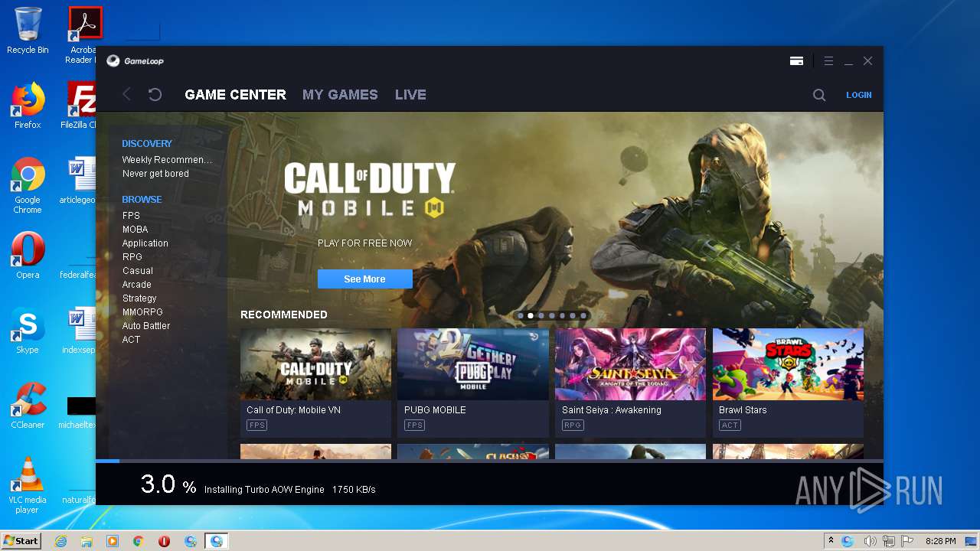
Task: Click the FPS tag under PUBG MOBILE
Action: coord(414,425)
